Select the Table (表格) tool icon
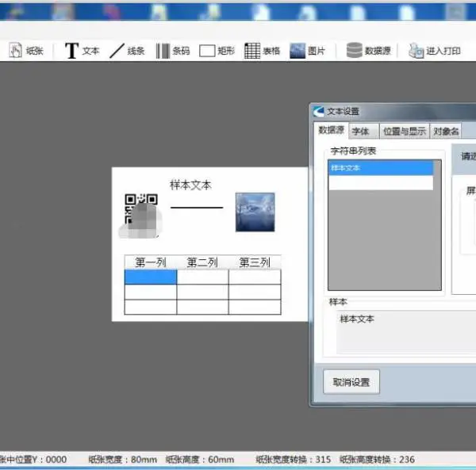 [252, 51]
